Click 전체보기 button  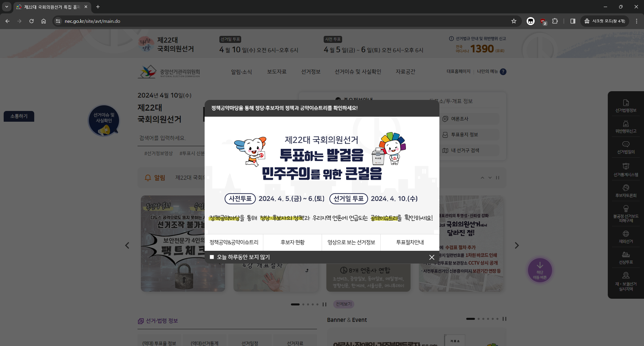tap(343, 304)
